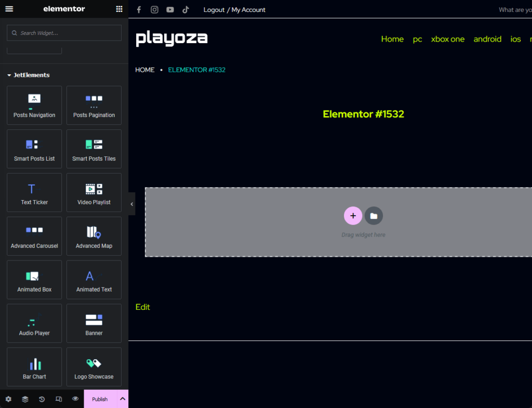Select the Video Playlist widget
The width and height of the screenshot is (532, 408).
click(x=94, y=192)
